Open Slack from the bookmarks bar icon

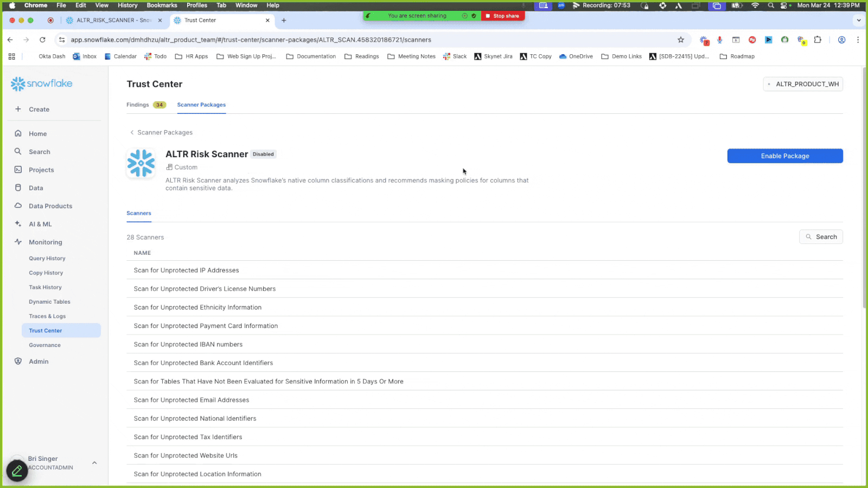tap(446, 56)
